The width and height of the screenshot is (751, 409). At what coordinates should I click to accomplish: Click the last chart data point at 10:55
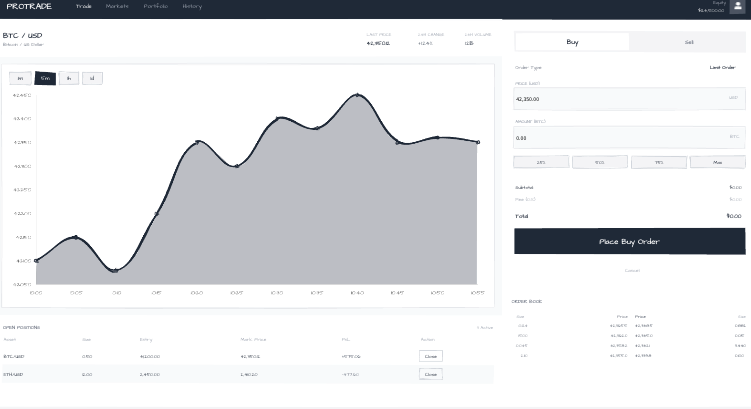pos(478,142)
